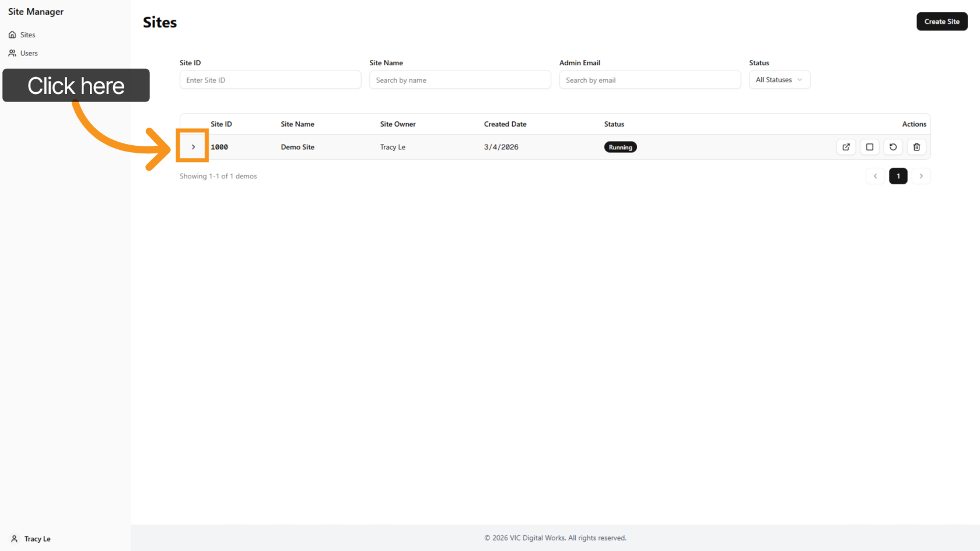The image size is (980, 551).
Task: Switch to the Users section
Action: (x=29, y=53)
